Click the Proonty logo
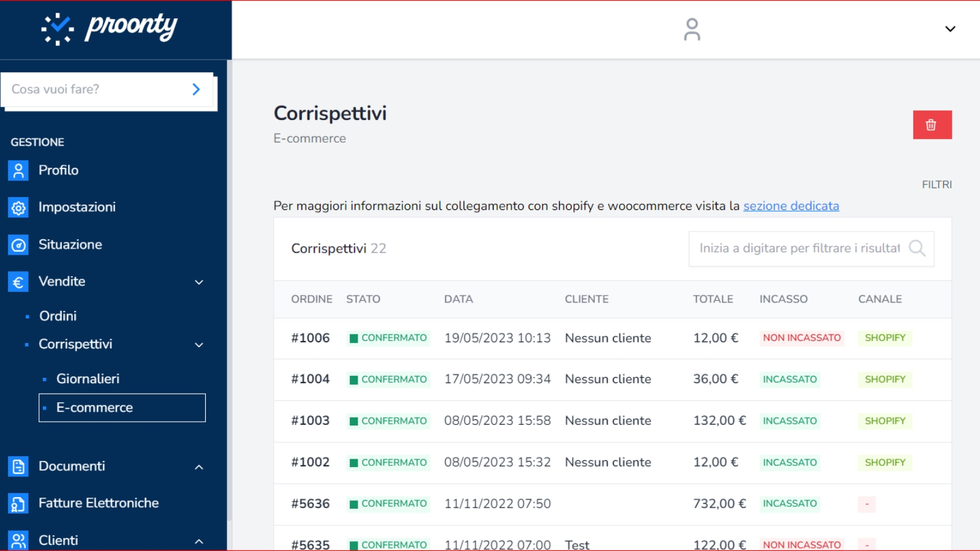This screenshot has height=551, width=980. coord(109,28)
